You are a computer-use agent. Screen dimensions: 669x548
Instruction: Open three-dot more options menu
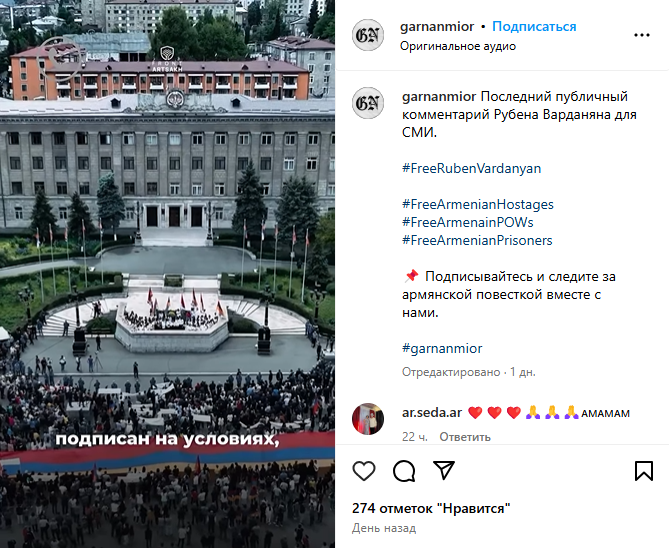coord(642,35)
